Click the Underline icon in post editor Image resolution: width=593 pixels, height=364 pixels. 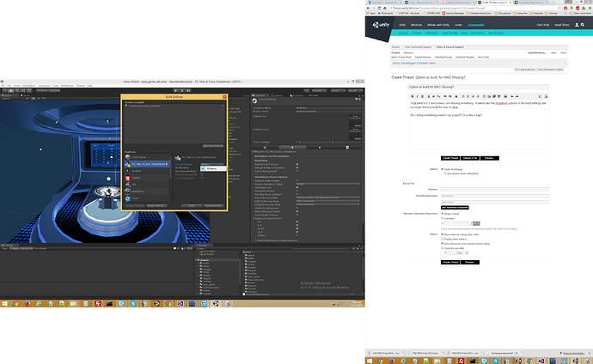point(423,97)
